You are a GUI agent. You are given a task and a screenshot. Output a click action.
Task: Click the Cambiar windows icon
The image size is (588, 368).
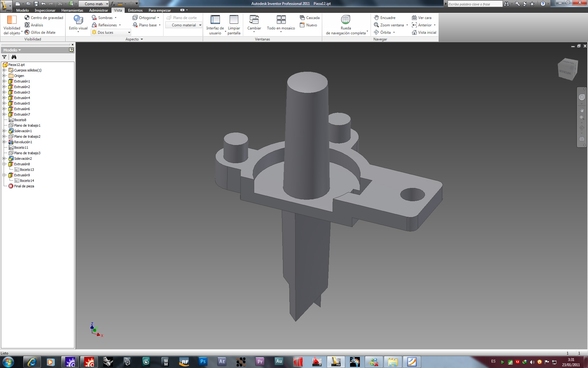(254, 20)
